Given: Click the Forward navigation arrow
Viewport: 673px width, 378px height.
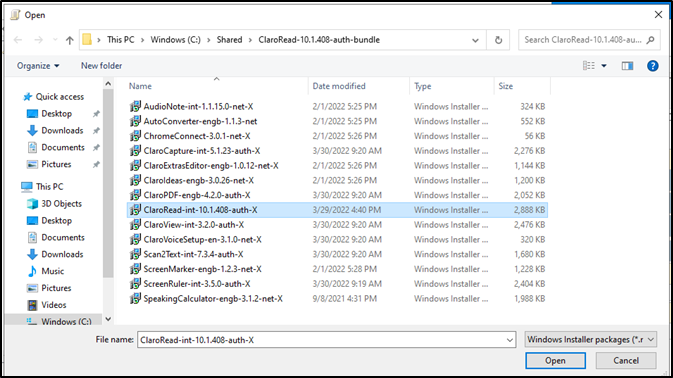Looking at the screenshot, I should point(39,40).
